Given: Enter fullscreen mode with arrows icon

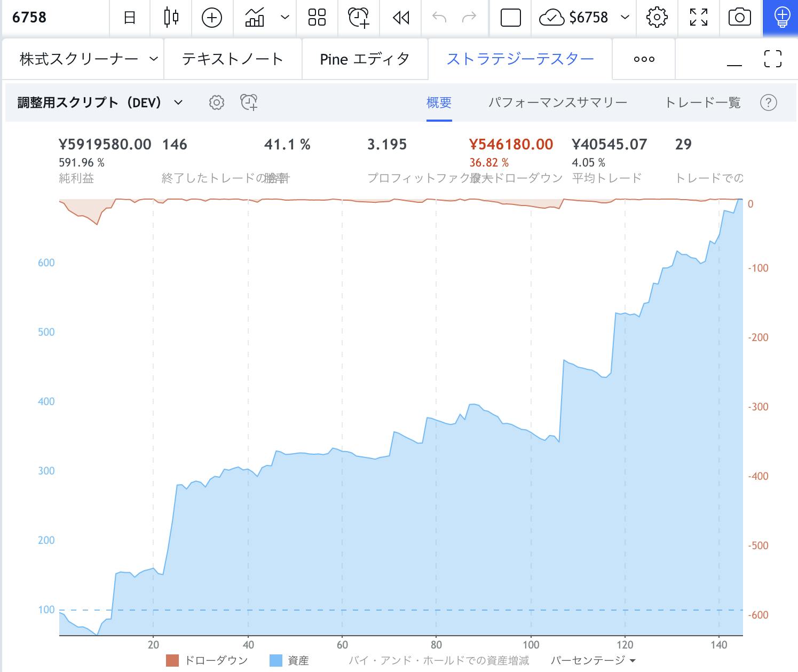Looking at the screenshot, I should (x=699, y=18).
